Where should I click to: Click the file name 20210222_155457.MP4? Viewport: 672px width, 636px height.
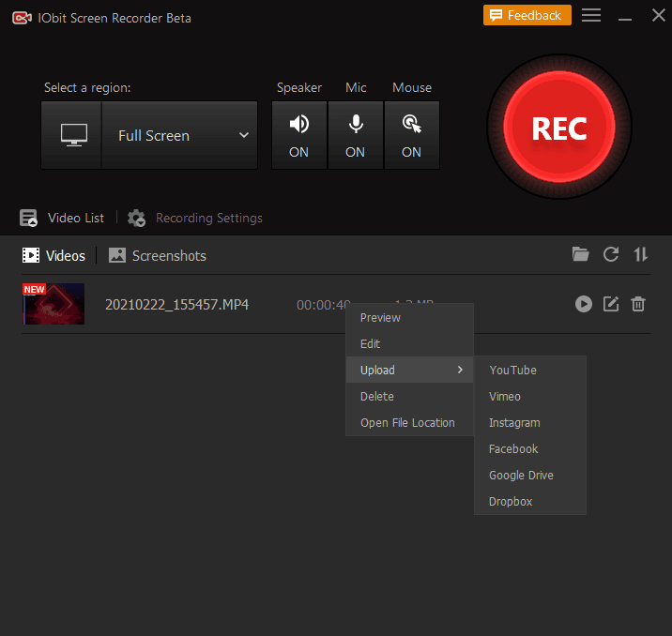[177, 305]
